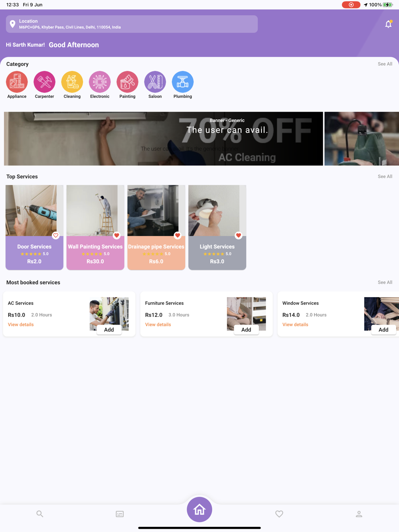See all categories

[385, 64]
